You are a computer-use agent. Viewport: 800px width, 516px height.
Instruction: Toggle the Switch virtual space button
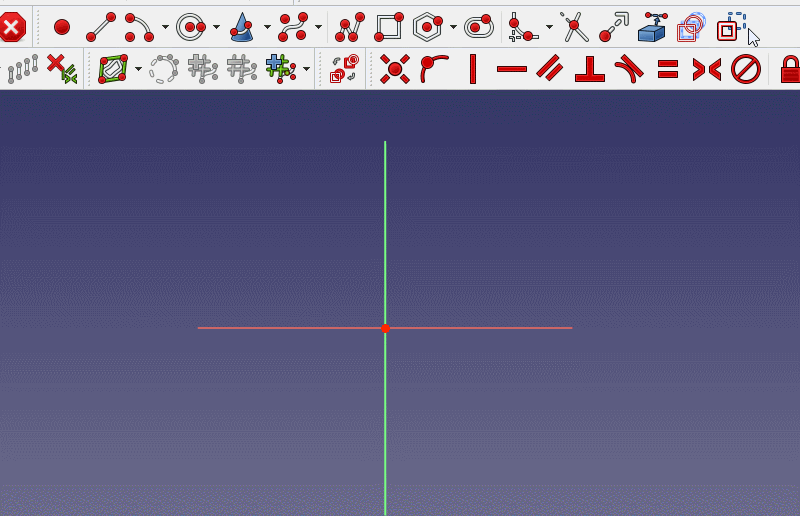(344, 69)
